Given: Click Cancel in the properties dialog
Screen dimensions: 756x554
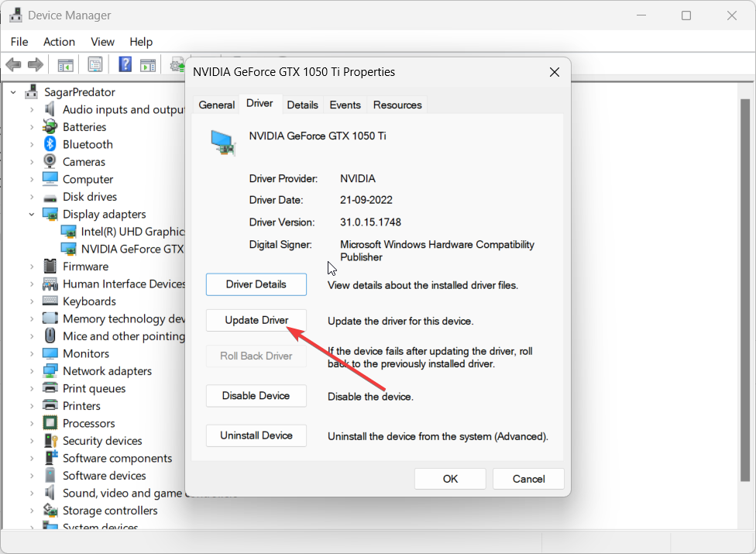Looking at the screenshot, I should pyautogui.click(x=528, y=479).
